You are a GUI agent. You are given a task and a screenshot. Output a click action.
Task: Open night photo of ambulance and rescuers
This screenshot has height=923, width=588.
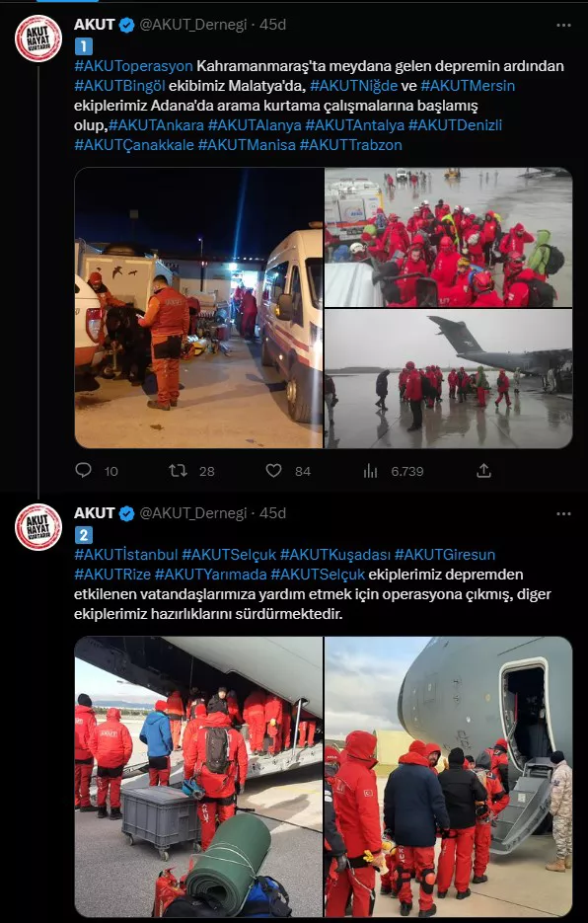point(199,308)
